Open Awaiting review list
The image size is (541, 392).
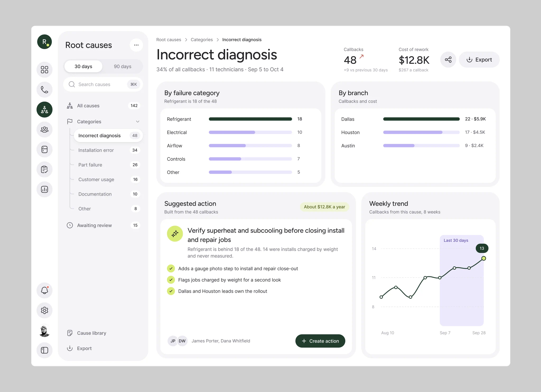103,225
